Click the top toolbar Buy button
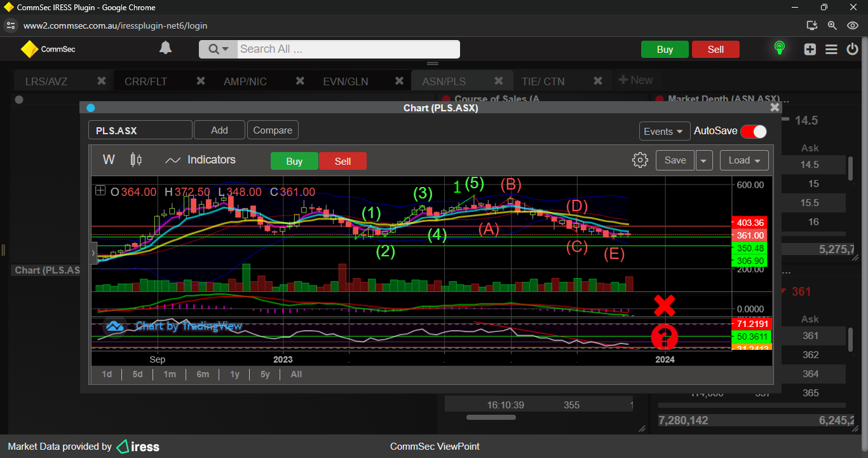The width and height of the screenshot is (868, 458). click(x=665, y=50)
